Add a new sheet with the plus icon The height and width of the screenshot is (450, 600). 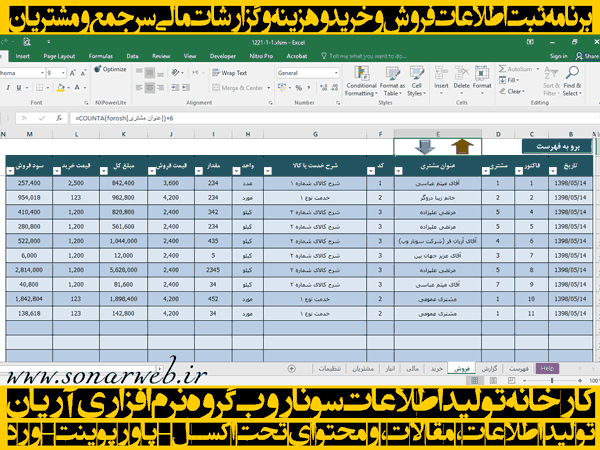(x=292, y=368)
